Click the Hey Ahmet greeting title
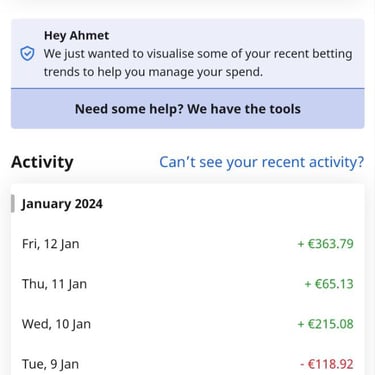The height and width of the screenshot is (375, 375). (76, 35)
